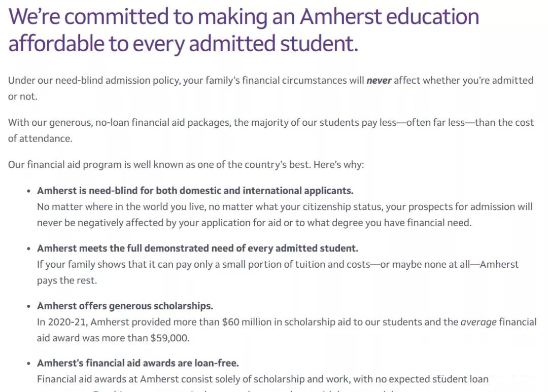Image resolution: width=548 pixels, height=392 pixels.
Task: Click the bullet before 'Amherst offers generous scholarships'
Action: pos(28,306)
